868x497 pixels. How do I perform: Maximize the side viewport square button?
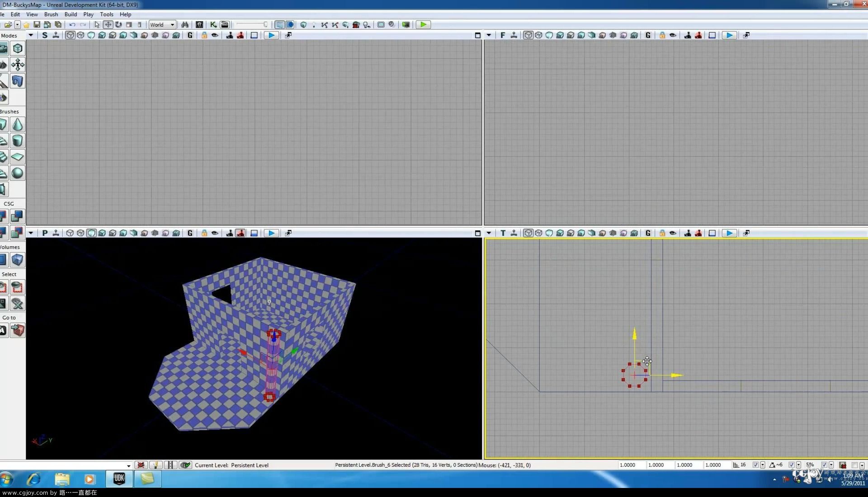pos(478,35)
